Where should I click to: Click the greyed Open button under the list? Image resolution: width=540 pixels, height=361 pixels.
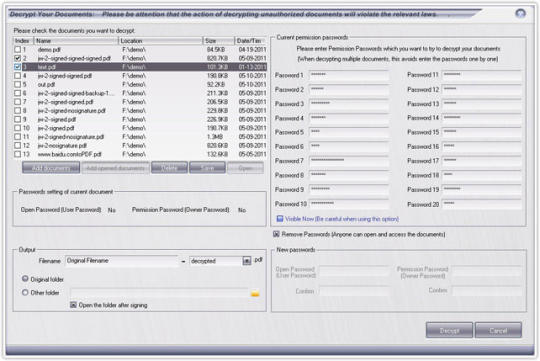tap(246, 168)
